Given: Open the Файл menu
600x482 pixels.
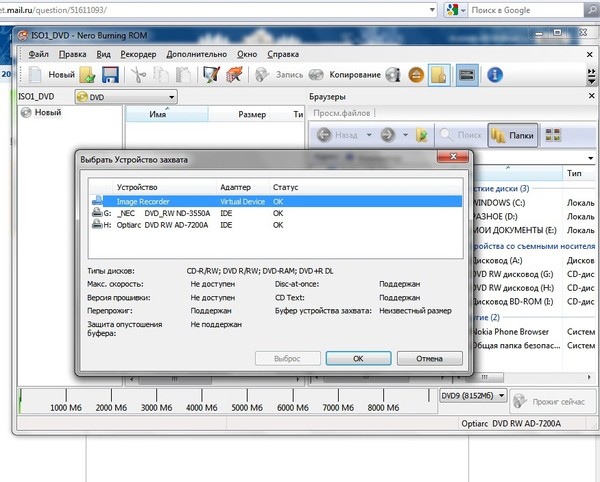Looking at the screenshot, I should (x=38, y=54).
